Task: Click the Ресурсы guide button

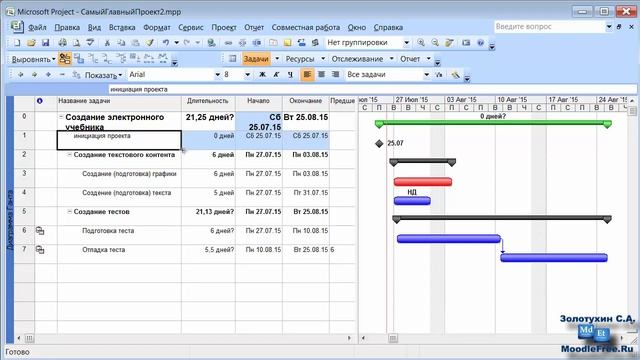Action: (300, 59)
